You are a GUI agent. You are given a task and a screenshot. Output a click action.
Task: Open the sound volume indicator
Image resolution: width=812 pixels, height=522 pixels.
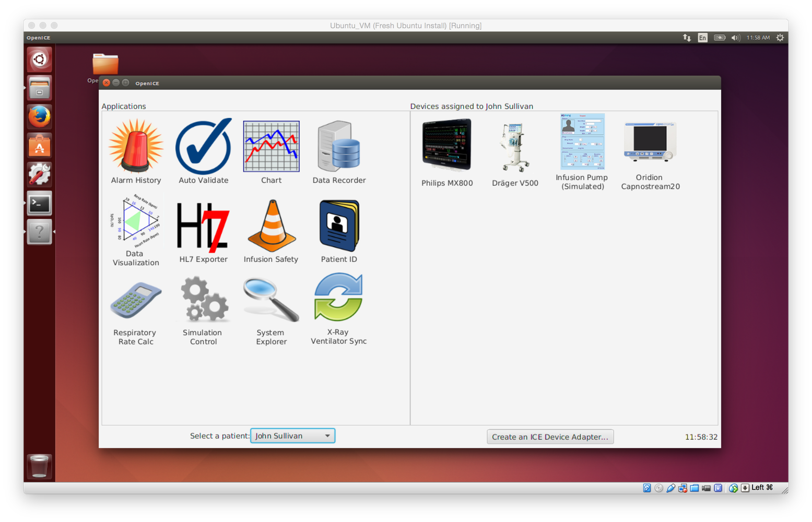(x=736, y=38)
